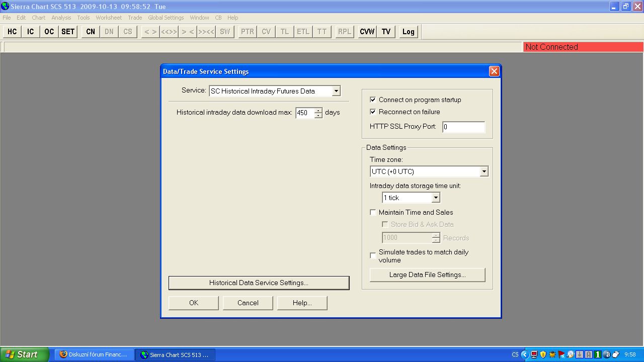Viewport: 644px width, 362px height.
Task: Open the Help menu
Action: 232,18
